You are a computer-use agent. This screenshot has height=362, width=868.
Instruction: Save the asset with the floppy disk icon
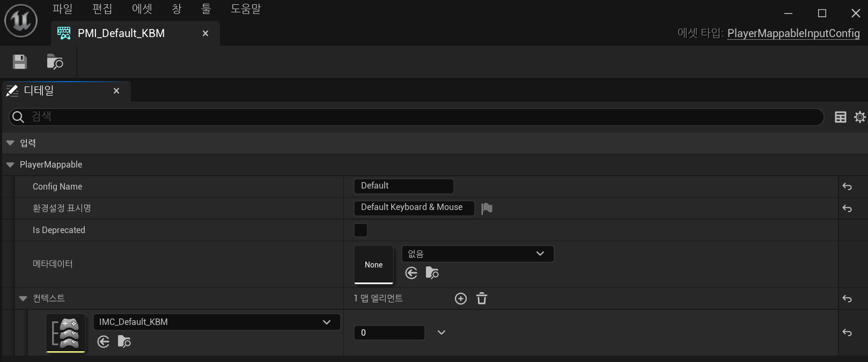[x=20, y=62]
